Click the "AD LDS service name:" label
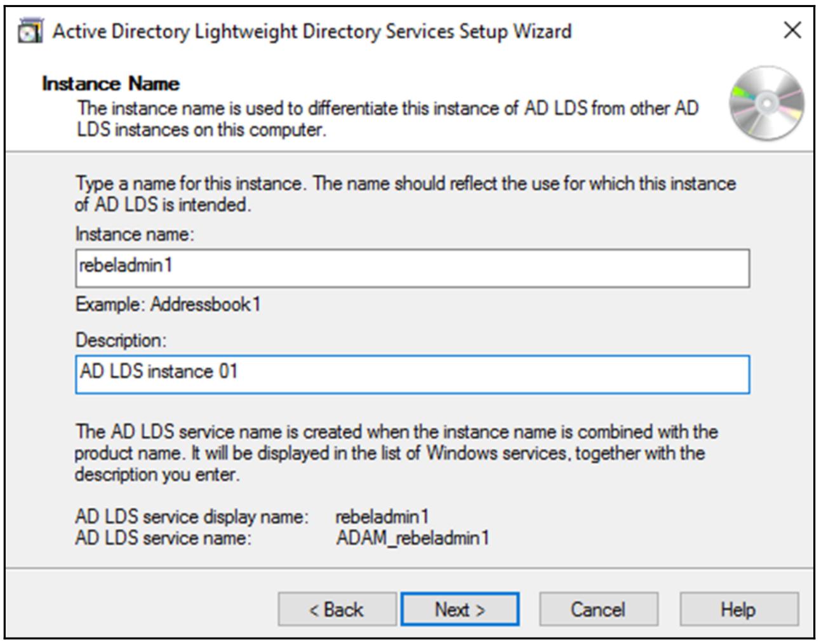819x644 pixels. pos(163,538)
